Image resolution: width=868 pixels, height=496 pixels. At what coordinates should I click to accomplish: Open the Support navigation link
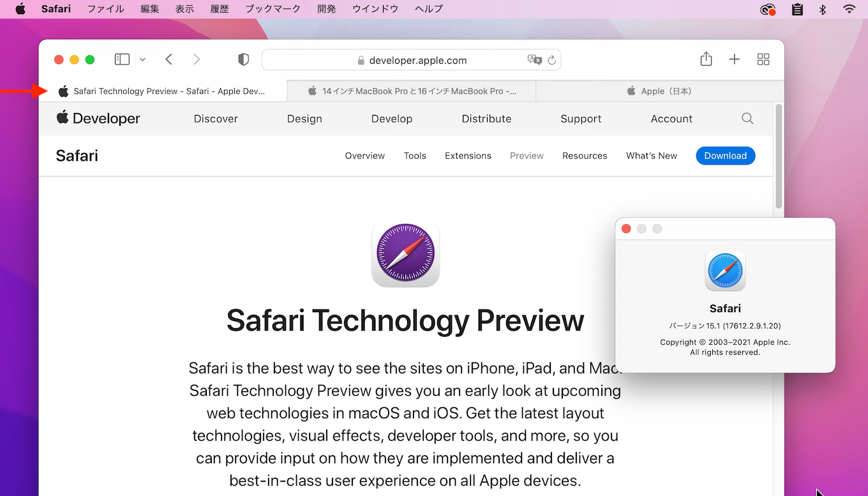click(x=581, y=119)
